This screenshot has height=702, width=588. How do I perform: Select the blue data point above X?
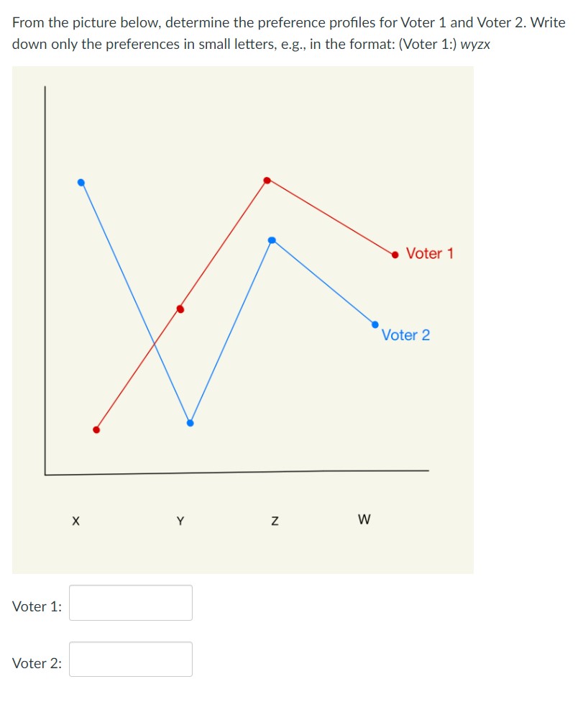click(81, 183)
